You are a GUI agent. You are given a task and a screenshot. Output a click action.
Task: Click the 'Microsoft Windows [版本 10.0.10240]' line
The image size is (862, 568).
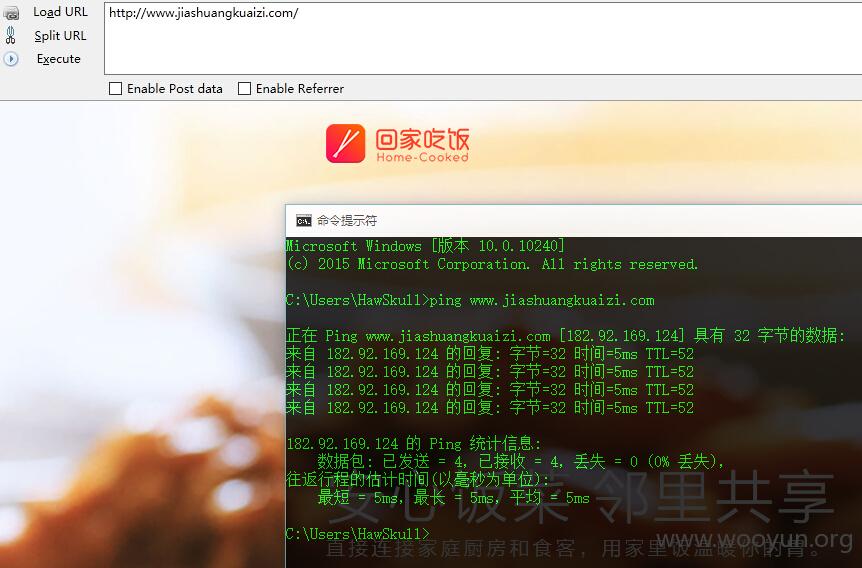pyautogui.click(x=425, y=246)
